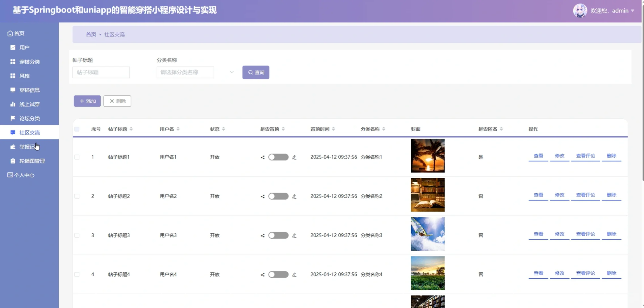Click the 查询 search button
This screenshot has height=308, width=644.
pyautogui.click(x=255, y=72)
